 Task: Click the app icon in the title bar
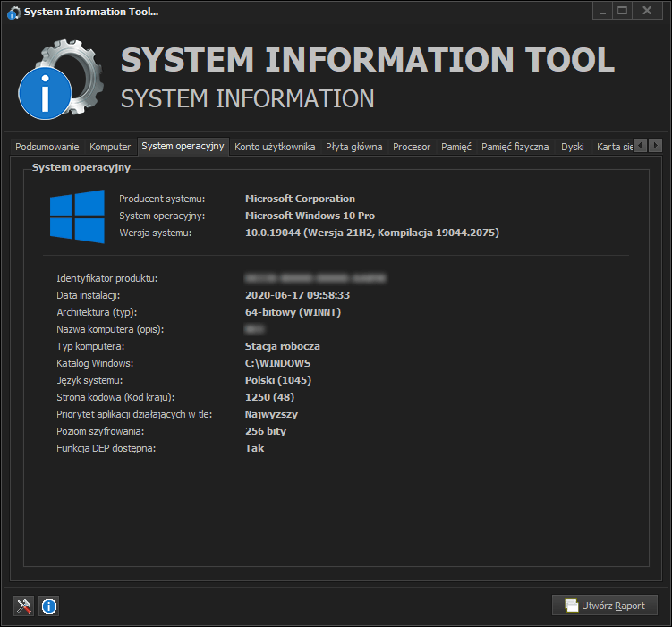point(13,13)
